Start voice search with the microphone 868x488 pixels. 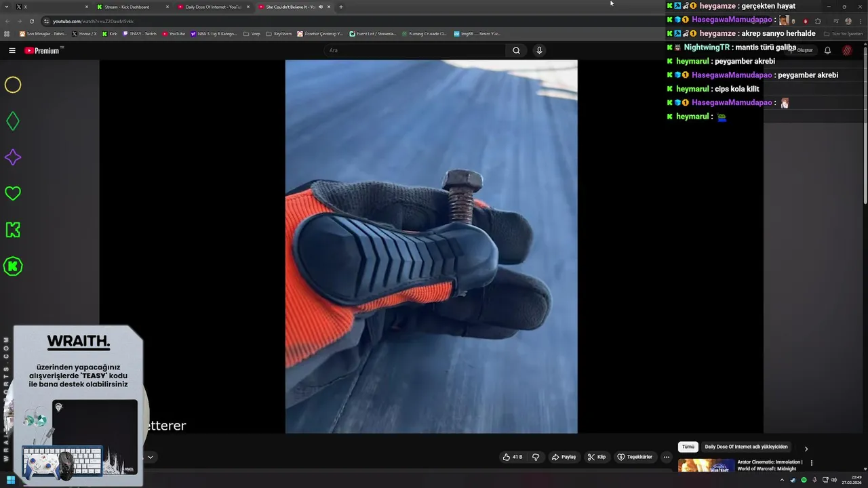coord(539,50)
